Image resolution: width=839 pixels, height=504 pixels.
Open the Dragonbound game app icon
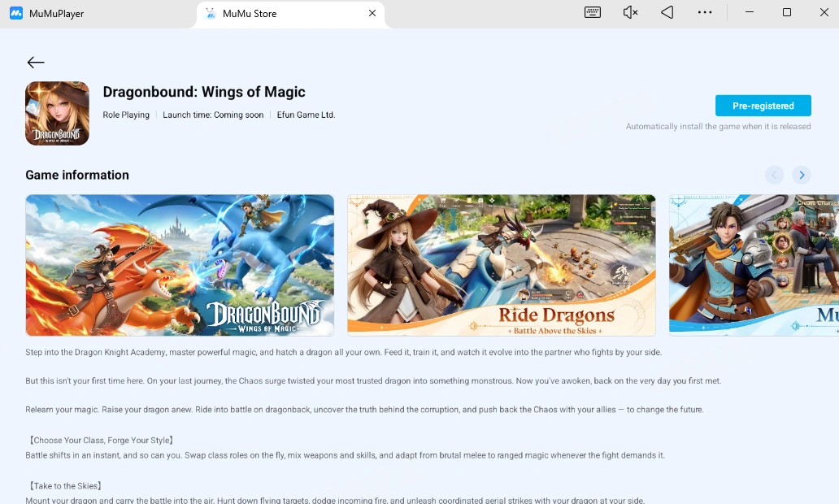pos(57,114)
